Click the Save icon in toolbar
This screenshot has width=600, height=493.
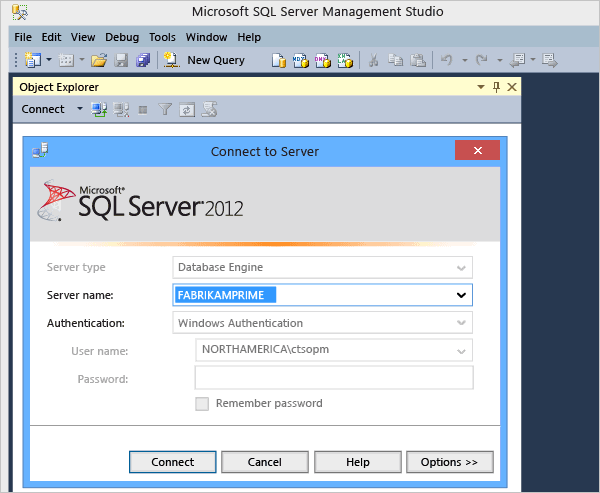coord(121,60)
